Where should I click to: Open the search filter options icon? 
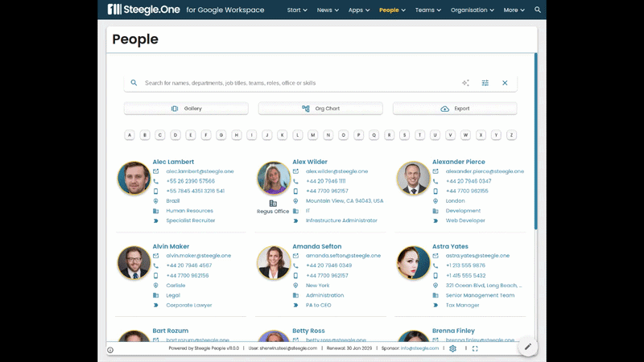point(485,83)
